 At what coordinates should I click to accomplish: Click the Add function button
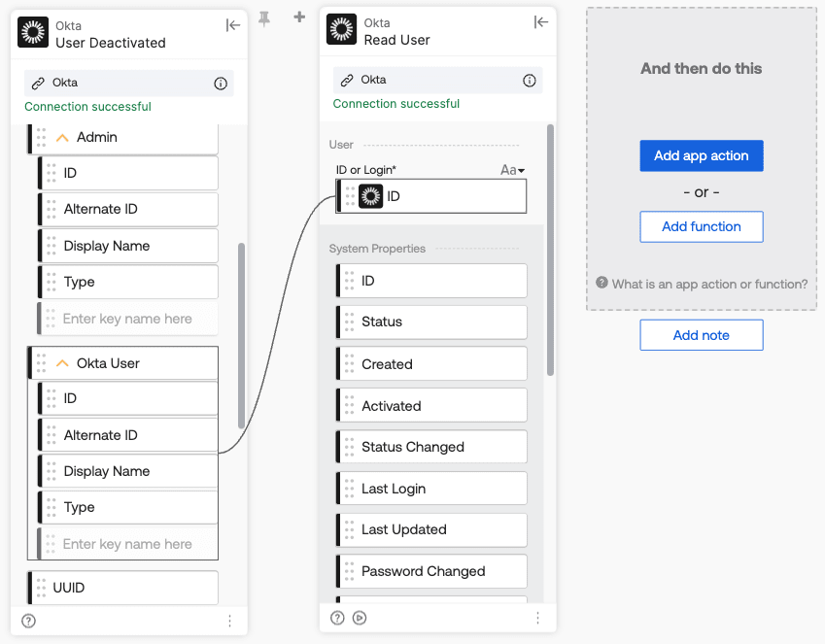pos(701,226)
